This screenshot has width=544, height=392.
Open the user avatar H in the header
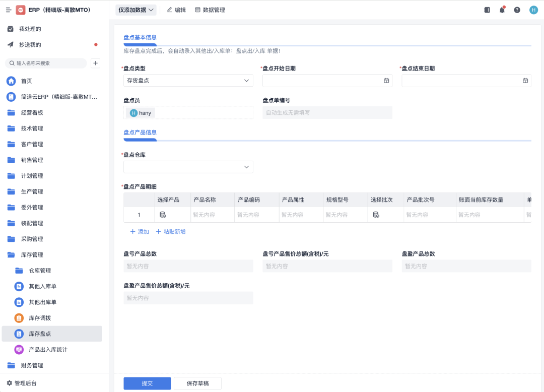pos(533,10)
